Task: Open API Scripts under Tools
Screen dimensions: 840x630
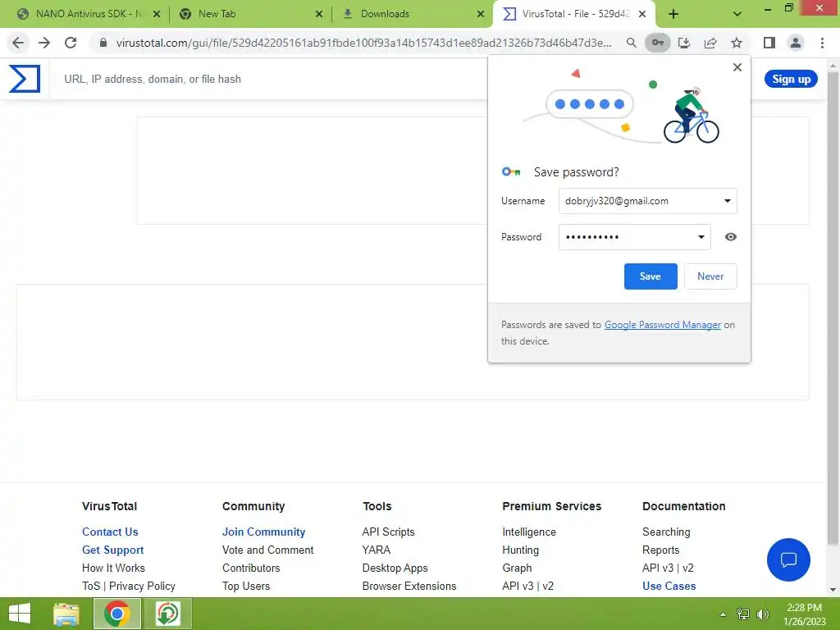Action: click(x=388, y=532)
